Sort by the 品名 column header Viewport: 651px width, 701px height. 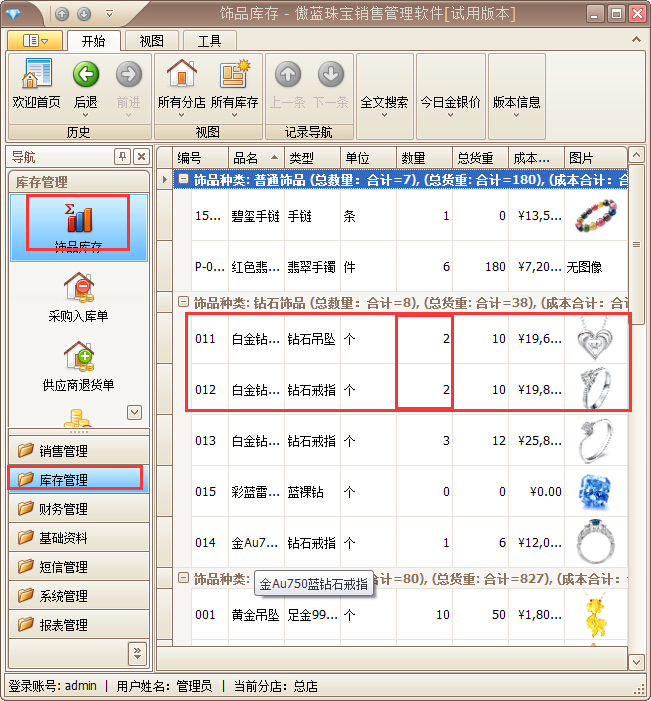[256, 157]
